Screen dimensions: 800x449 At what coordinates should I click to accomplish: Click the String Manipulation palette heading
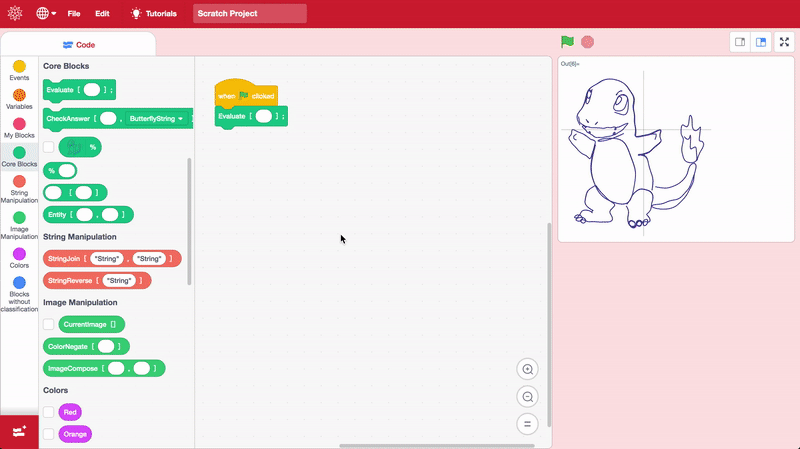(80, 237)
